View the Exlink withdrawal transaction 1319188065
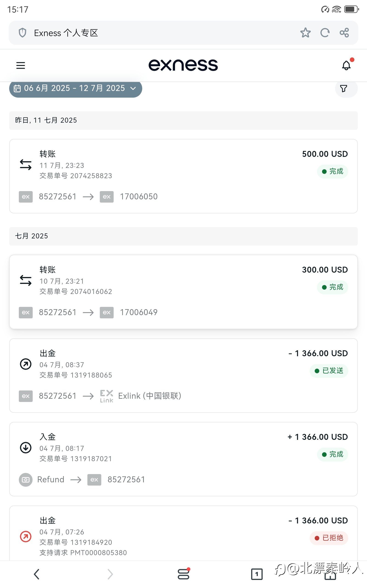The width and height of the screenshot is (367, 588). pos(183,375)
